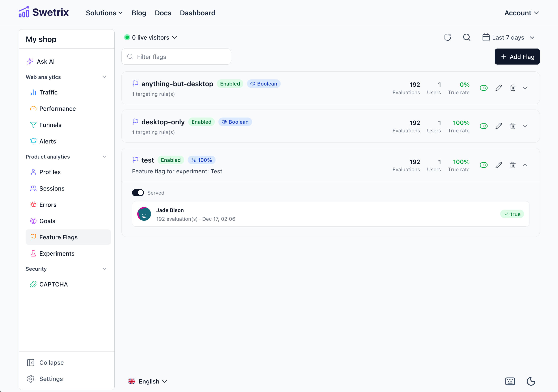Open the Docs link in header
Viewport: 558px width, 392px height.
pyautogui.click(x=163, y=13)
